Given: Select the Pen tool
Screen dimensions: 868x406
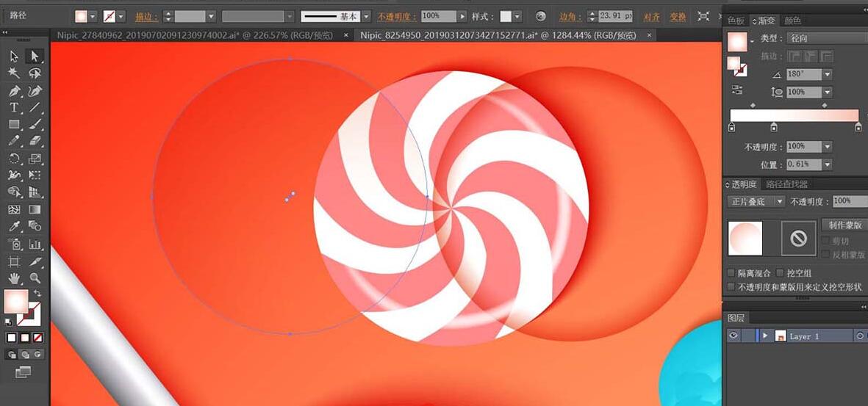Looking at the screenshot, I should (x=14, y=91).
